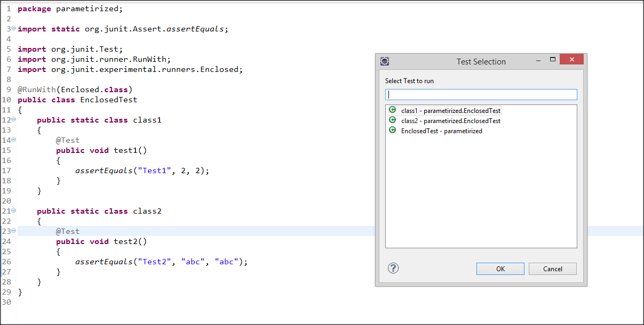Collapse the import block at line 3

(14, 29)
